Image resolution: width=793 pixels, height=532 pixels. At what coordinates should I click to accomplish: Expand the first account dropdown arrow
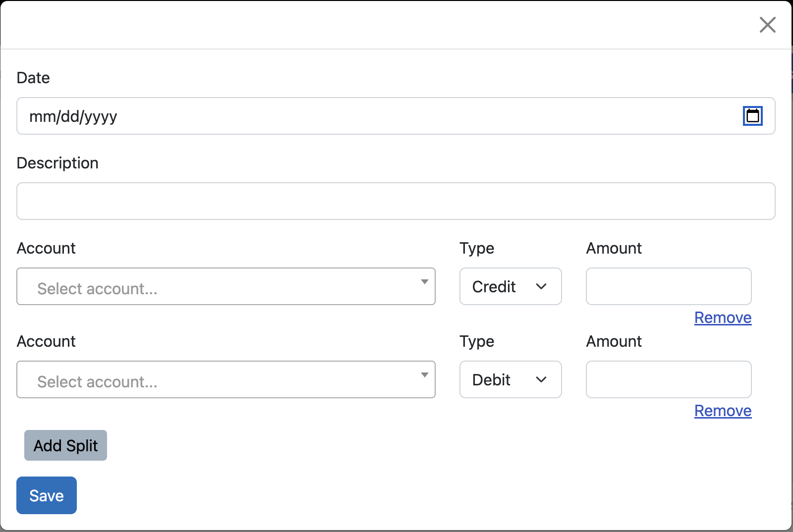pos(425,281)
